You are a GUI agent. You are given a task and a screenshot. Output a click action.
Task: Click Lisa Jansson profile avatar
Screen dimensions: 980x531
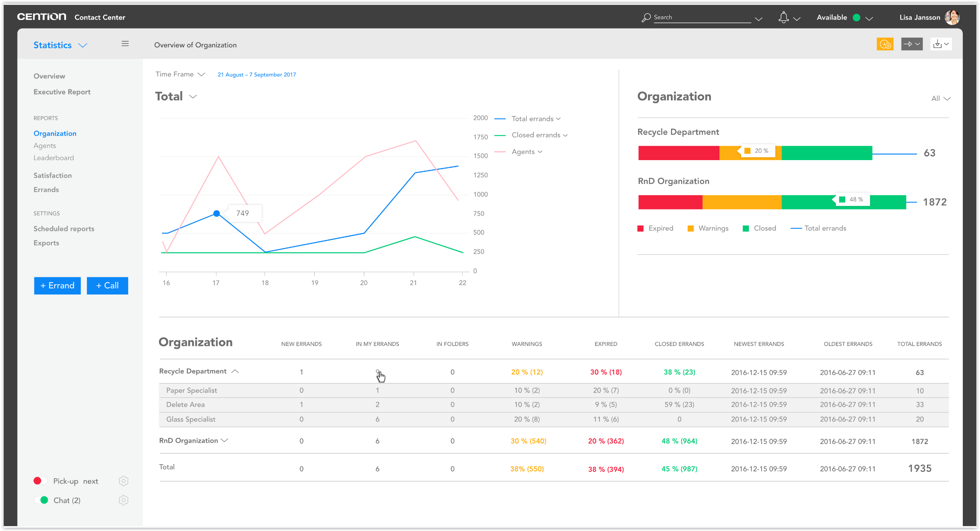[952, 18]
